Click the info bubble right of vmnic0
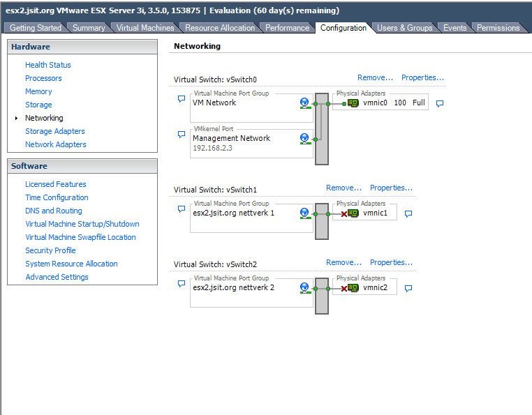This screenshot has height=415, width=532. tap(440, 103)
